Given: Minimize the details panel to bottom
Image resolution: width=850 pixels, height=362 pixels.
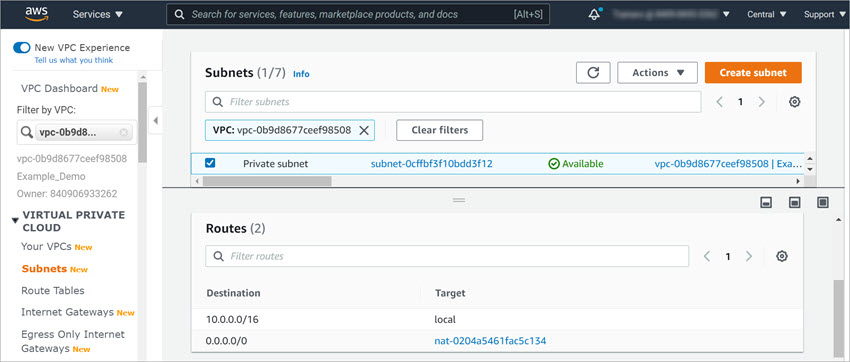Looking at the screenshot, I should pos(766,203).
